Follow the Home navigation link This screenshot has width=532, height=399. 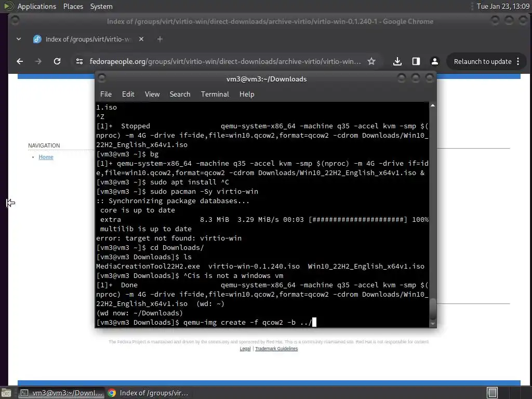click(46, 157)
